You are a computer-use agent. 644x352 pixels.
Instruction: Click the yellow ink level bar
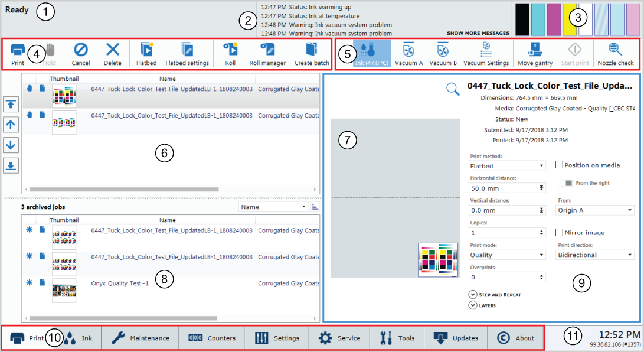pos(569,20)
